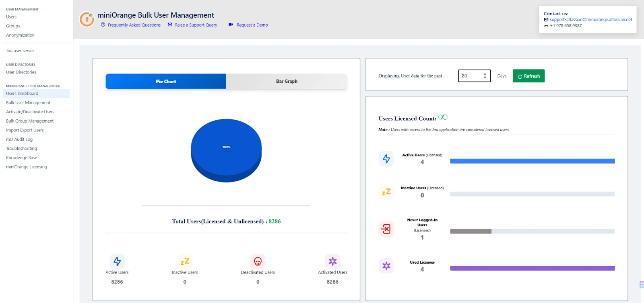This screenshot has width=644, height=303.
Task: Click the miniOrange logo icon
Action: coord(87,19)
